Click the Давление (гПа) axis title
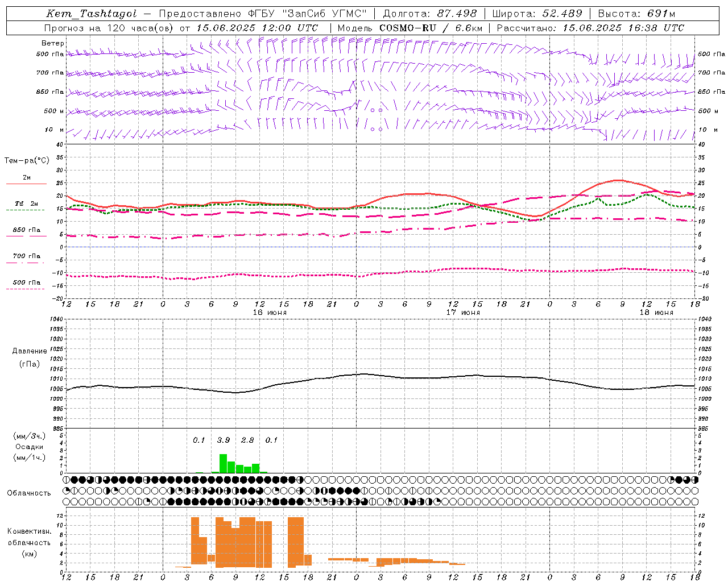The image size is (728, 582). [30, 357]
